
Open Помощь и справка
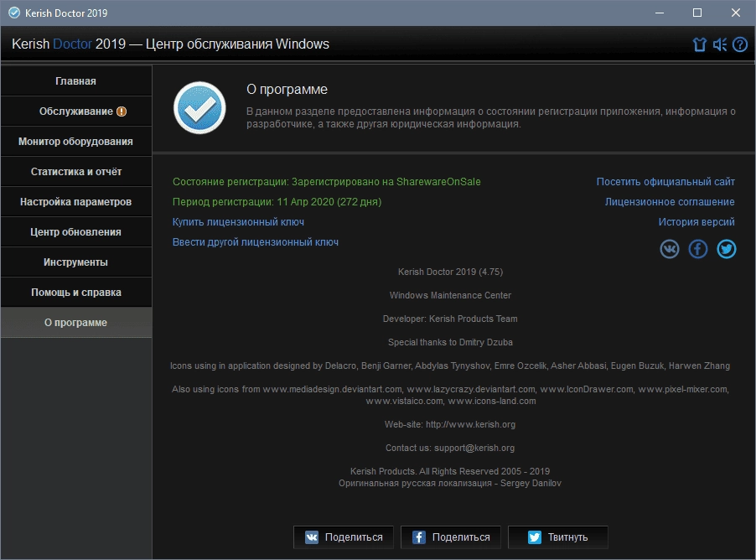(76, 293)
